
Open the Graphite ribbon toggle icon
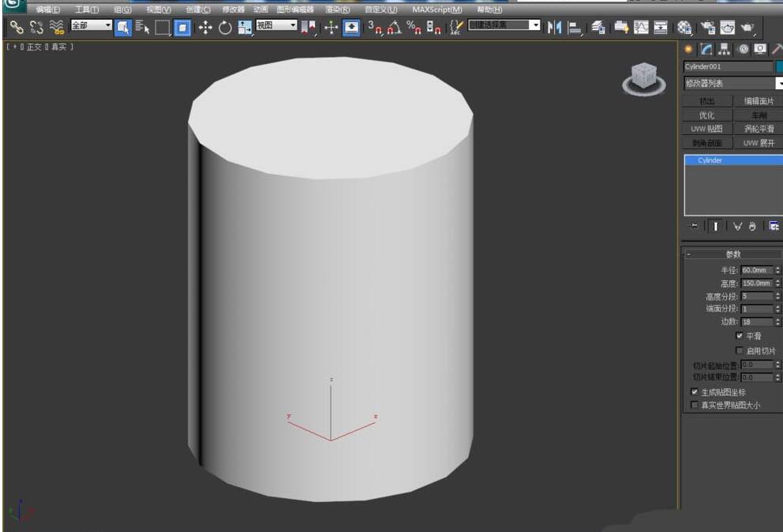coord(621,28)
